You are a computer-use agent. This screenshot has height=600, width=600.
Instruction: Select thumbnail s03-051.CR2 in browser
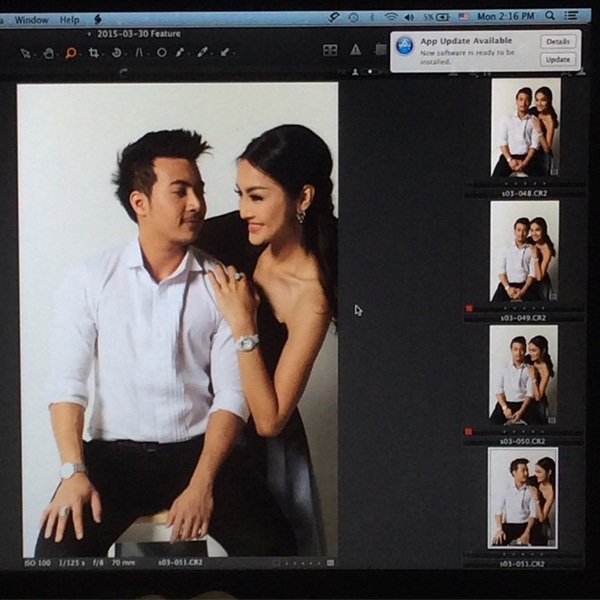click(x=523, y=498)
